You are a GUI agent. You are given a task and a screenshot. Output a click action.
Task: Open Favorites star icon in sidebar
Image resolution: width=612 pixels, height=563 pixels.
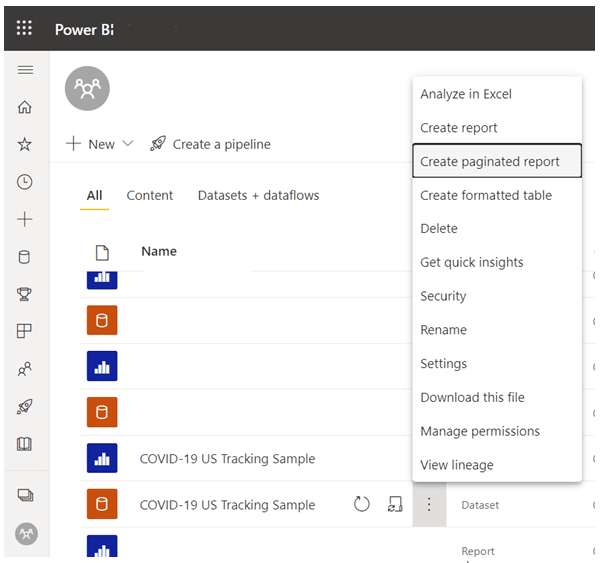[x=25, y=144]
